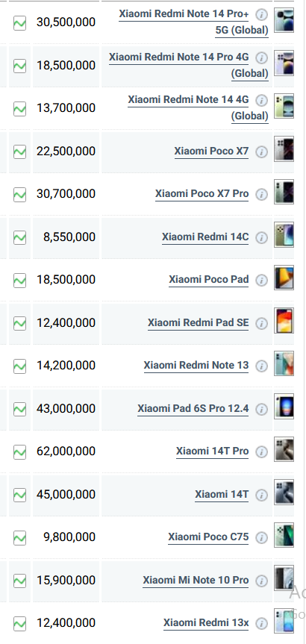Screen dimensions: 306x644
Task: Open Xiaomi Redmi Note 14 Pro 4G link
Action: tap(189, 66)
